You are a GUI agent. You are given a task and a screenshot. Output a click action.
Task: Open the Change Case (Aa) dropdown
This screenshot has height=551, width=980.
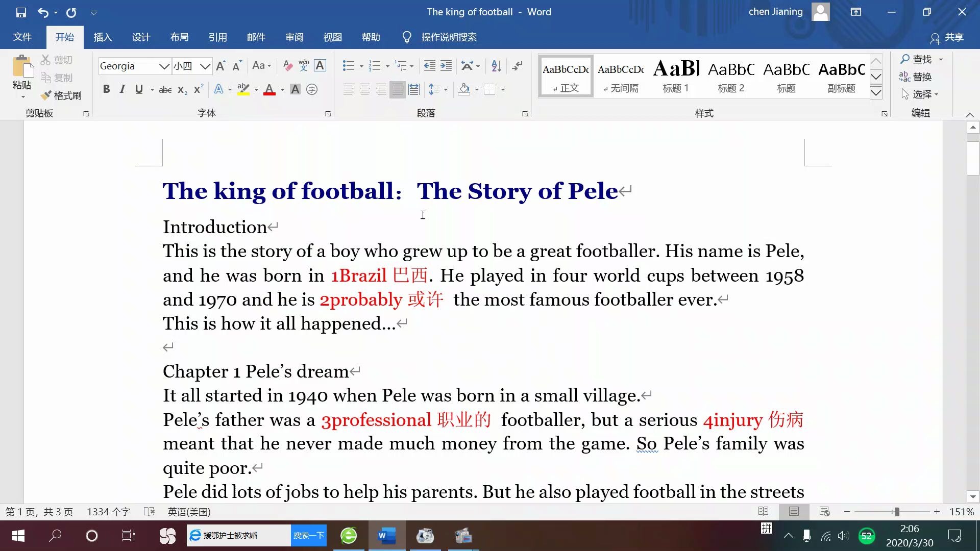click(x=261, y=66)
